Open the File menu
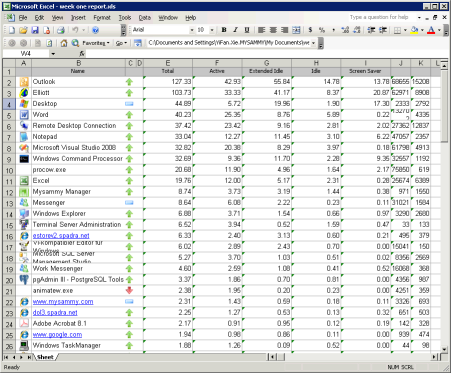This screenshot has height=373, width=451. pos(23,18)
